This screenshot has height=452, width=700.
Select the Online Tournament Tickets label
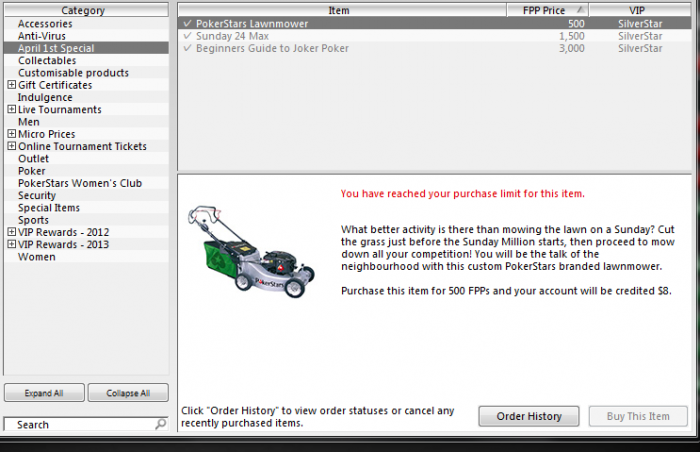82,146
